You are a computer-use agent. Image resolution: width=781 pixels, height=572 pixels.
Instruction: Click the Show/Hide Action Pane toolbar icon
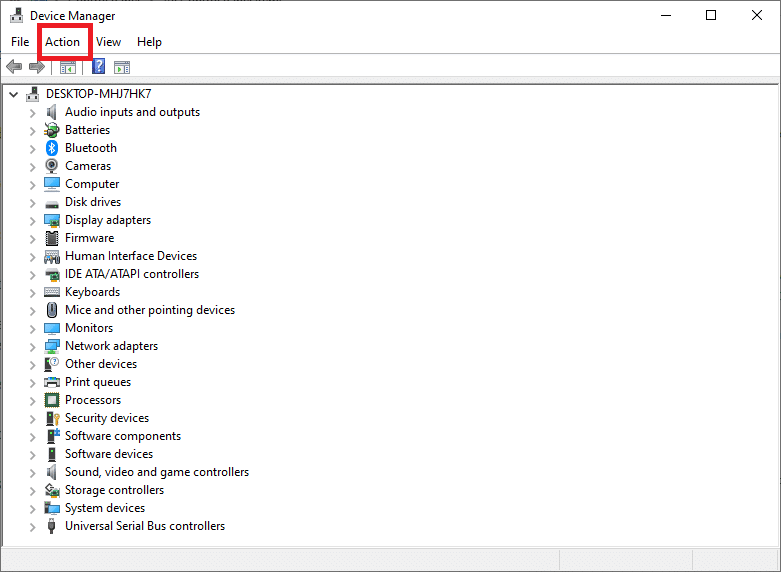point(122,67)
